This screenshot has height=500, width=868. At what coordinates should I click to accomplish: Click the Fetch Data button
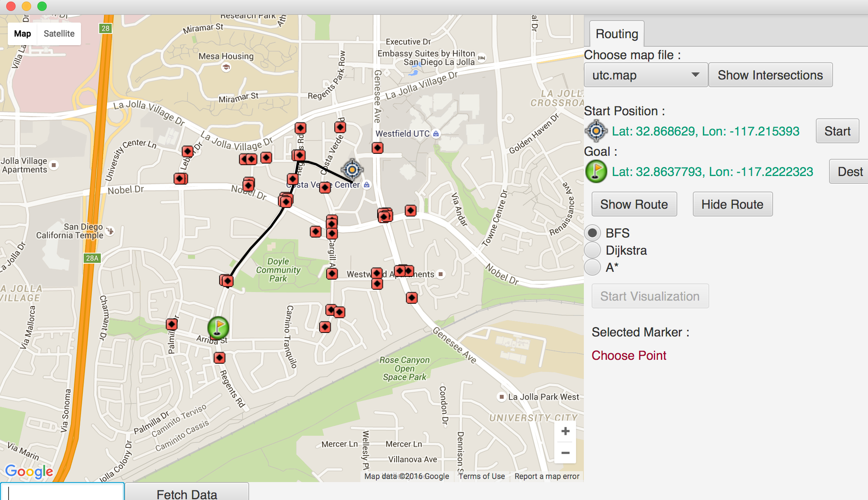187,493
